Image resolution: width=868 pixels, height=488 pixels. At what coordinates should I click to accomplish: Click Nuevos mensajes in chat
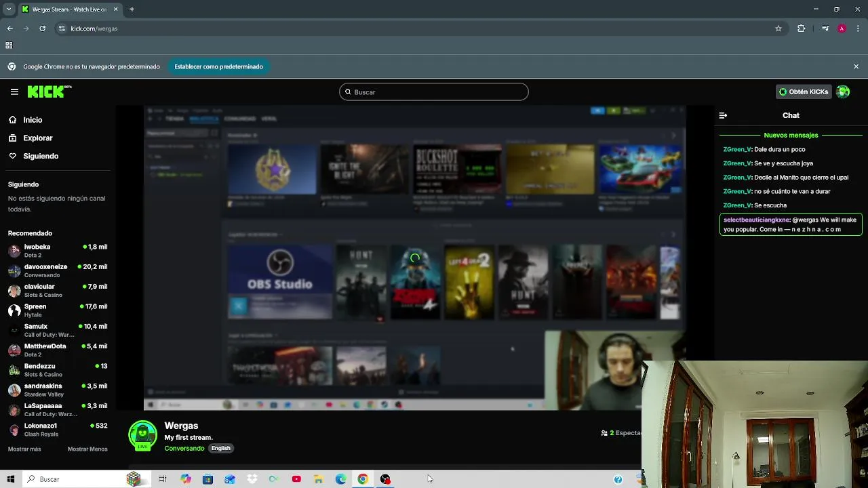(791, 135)
